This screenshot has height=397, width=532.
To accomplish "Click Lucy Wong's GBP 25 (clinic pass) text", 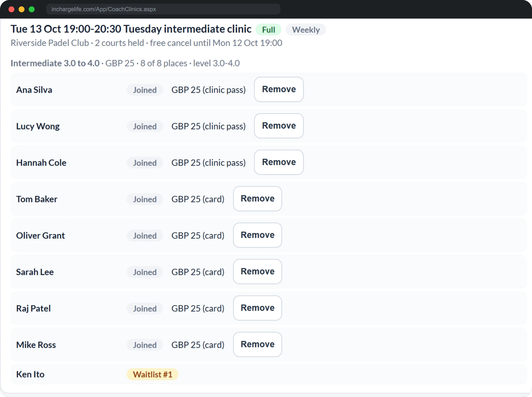I will pyautogui.click(x=208, y=126).
